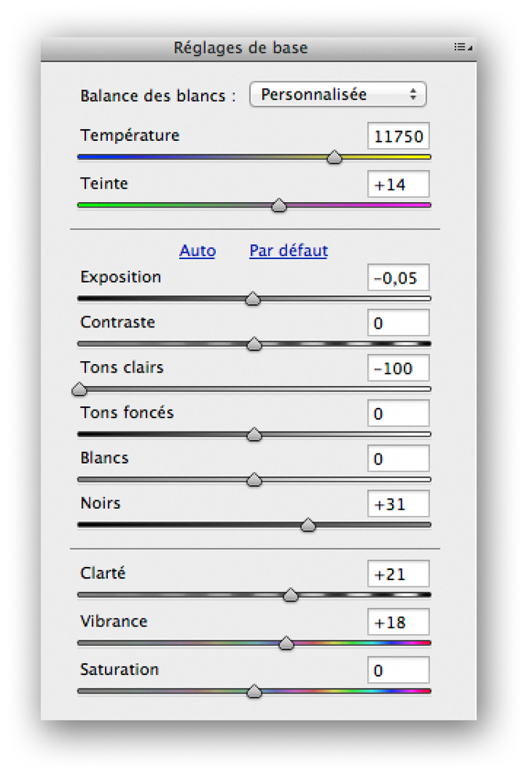Open the panel options menu icon

[462, 47]
